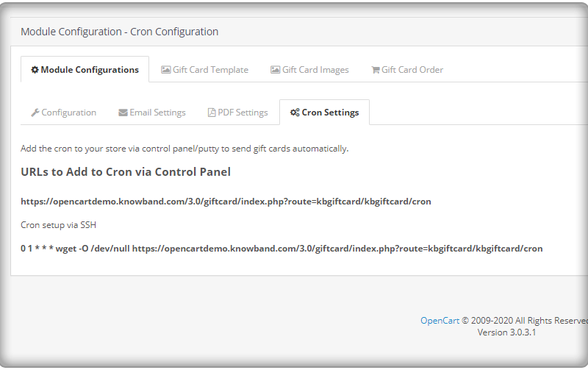This screenshot has width=588, height=370.
Task: Select the Configuration sub-tab
Action: pyautogui.click(x=64, y=113)
